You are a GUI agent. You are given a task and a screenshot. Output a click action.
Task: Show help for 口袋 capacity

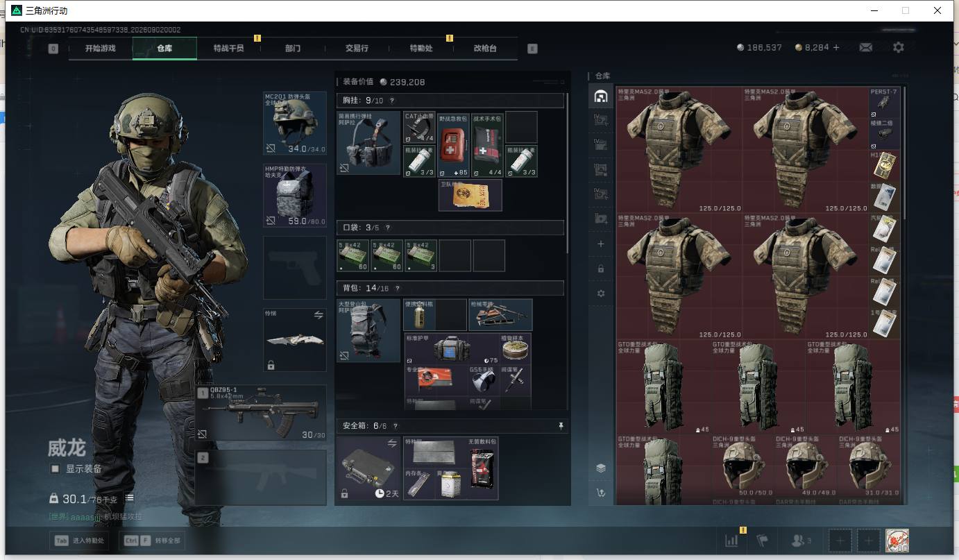point(388,228)
